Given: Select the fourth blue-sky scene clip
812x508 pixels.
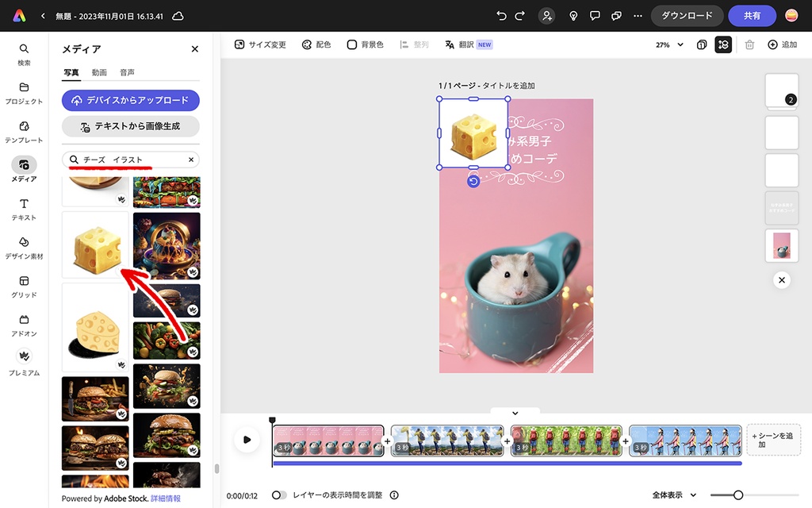Looking at the screenshot, I should [x=685, y=441].
